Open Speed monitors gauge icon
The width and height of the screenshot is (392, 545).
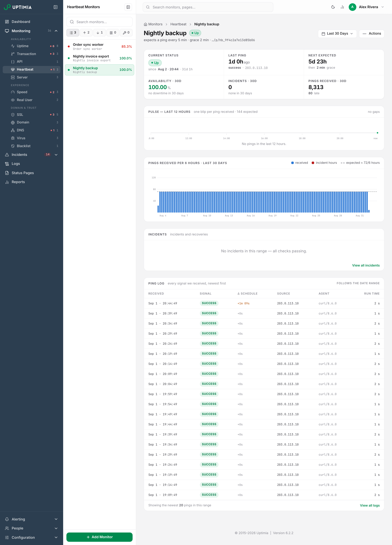(x=13, y=92)
